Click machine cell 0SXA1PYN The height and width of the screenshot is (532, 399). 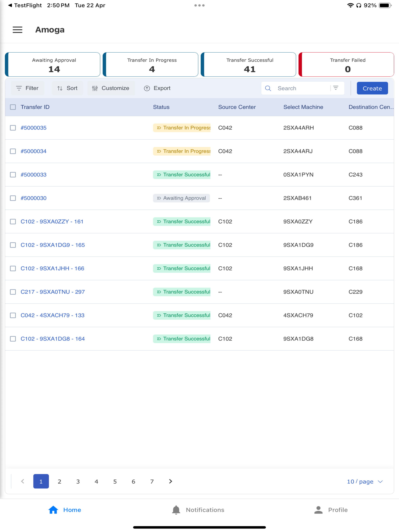click(x=298, y=175)
